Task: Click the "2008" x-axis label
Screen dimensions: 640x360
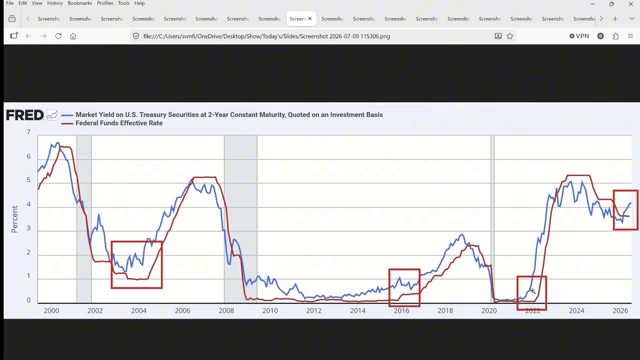Action: pyautogui.click(x=226, y=311)
